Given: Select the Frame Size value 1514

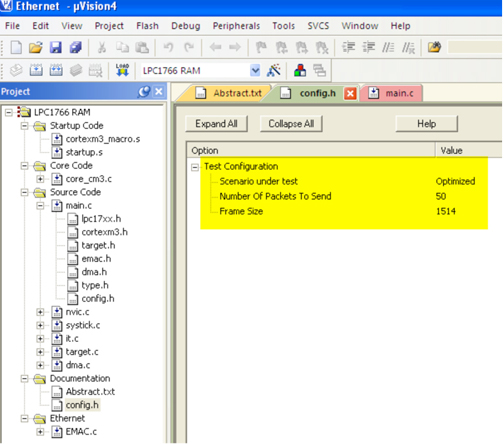Looking at the screenshot, I should [446, 211].
